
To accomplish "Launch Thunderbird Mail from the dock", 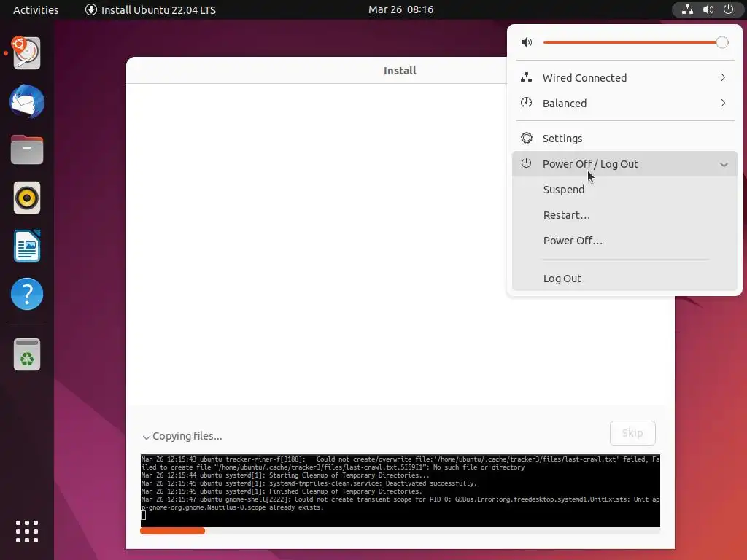I will coord(27,101).
